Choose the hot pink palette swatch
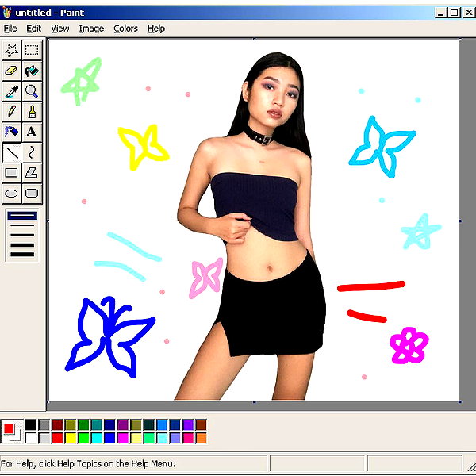The height and width of the screenshot is (476, 476). (188, 438)
